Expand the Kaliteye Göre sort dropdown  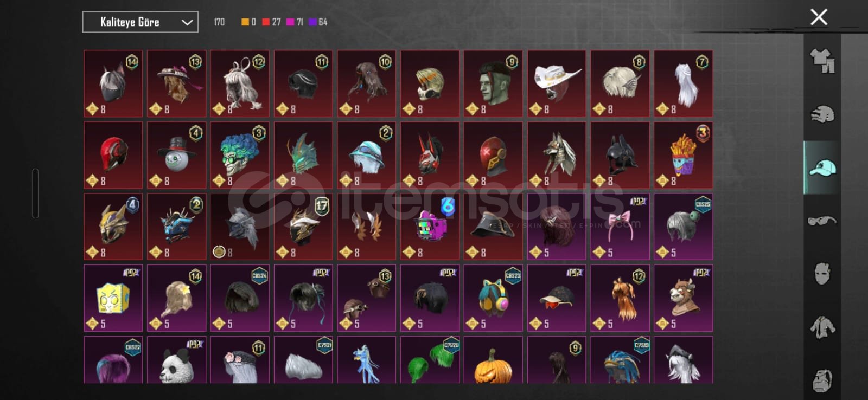tap(140, 22)
